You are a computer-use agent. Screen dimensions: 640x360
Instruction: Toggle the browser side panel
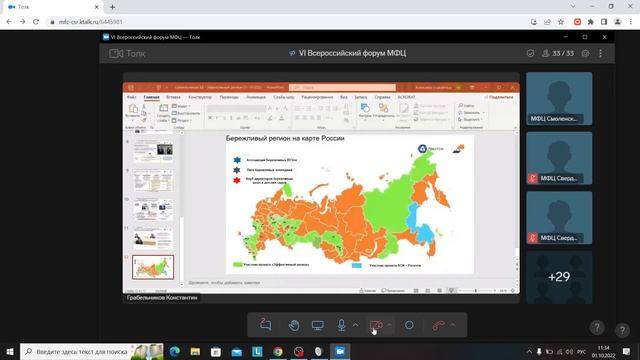pos(604,22)
